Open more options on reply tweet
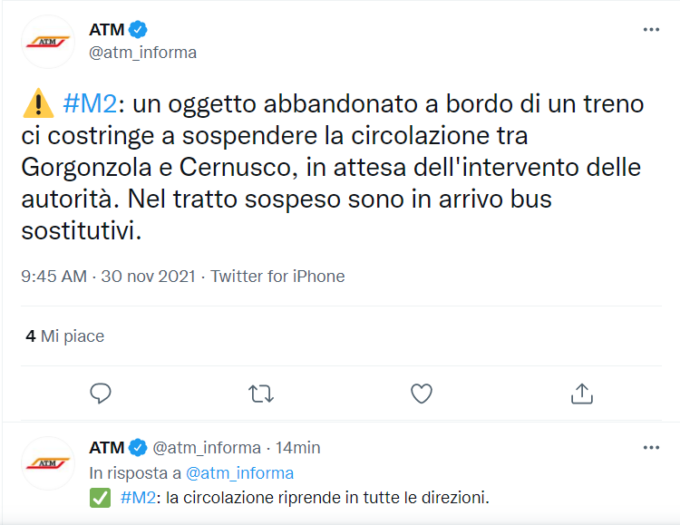This screenshot has width=680, height=525. click(651, 447)
